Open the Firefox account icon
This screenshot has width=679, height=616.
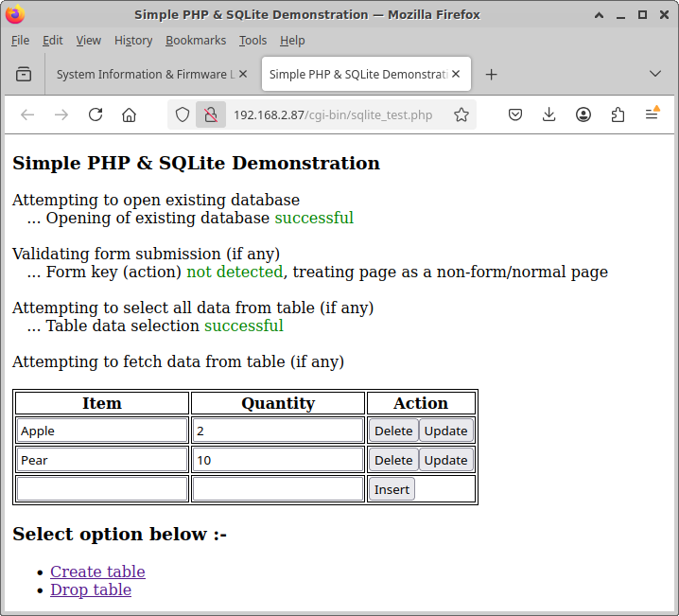(583, 114)
